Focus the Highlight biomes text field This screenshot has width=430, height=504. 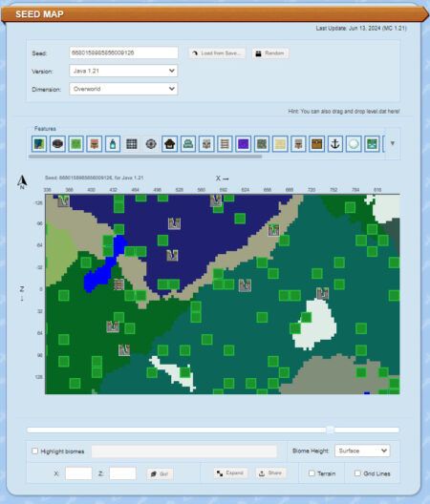pyautogui.click(x=184, y=451)
